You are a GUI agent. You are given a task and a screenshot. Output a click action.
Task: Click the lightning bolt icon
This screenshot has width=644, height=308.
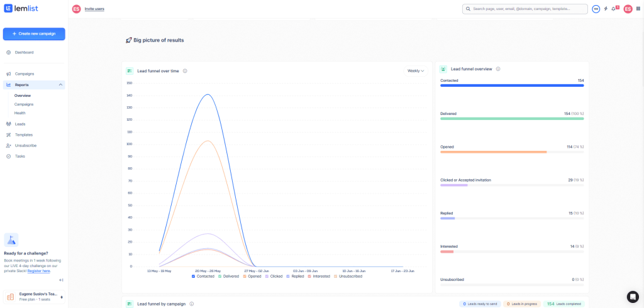point(606,9)
